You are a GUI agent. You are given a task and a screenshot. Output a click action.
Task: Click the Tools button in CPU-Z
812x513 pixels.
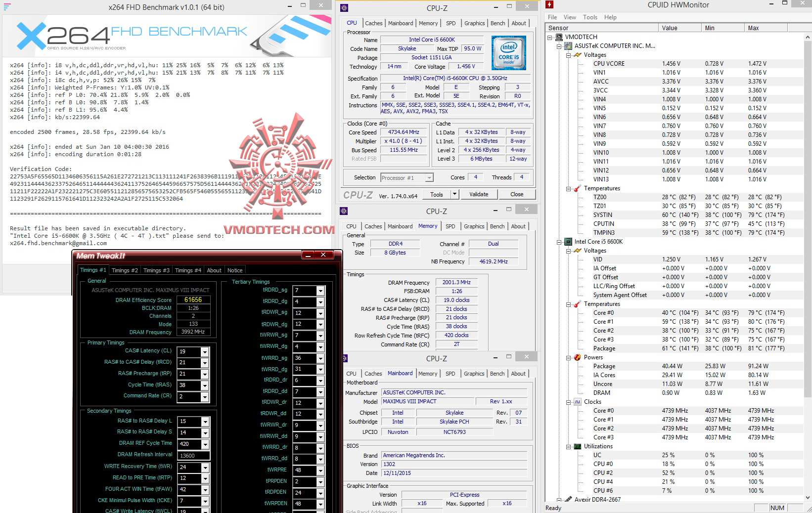click(437, 194)
